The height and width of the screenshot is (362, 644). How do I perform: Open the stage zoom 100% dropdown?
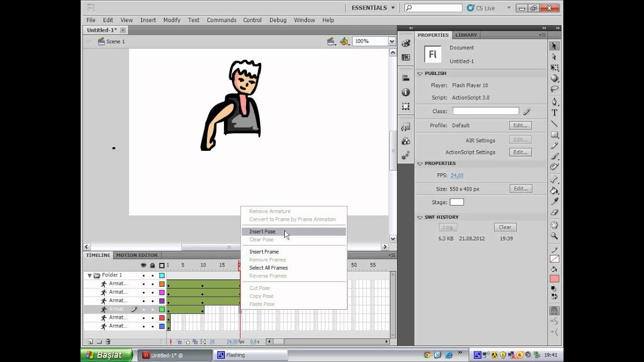391,41
